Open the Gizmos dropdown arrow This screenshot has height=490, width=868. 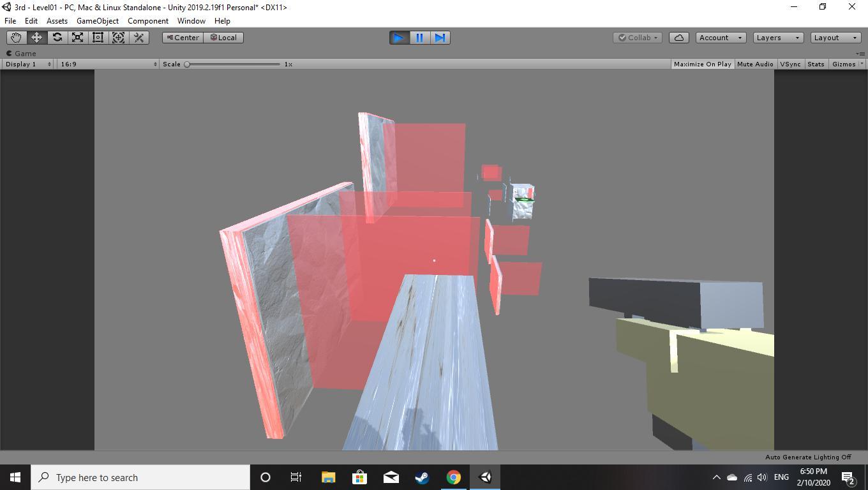tap(862, 64)
